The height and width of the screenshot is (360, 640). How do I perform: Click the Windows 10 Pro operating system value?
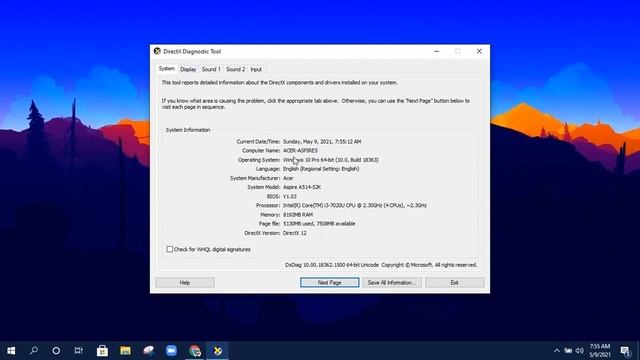(331, 160)
